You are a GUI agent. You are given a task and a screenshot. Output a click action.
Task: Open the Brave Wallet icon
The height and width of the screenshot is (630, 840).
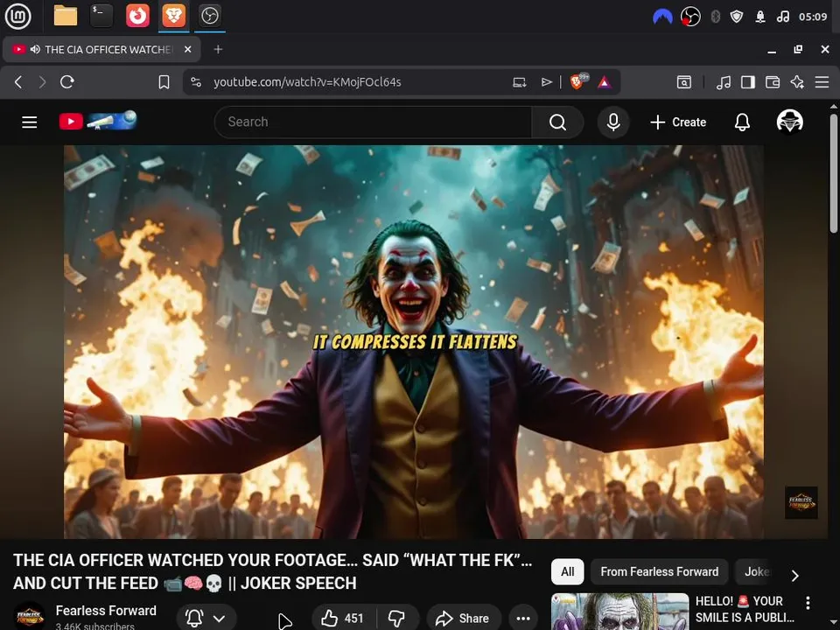(x=773, y=82)
